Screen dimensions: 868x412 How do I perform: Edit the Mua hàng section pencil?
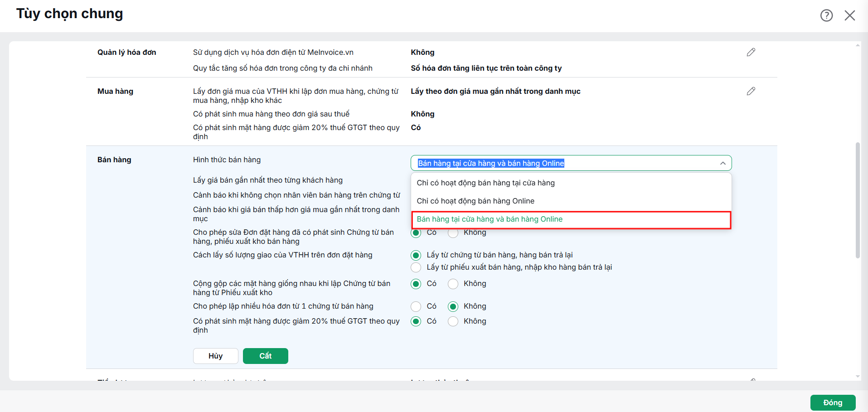point(751,91)
